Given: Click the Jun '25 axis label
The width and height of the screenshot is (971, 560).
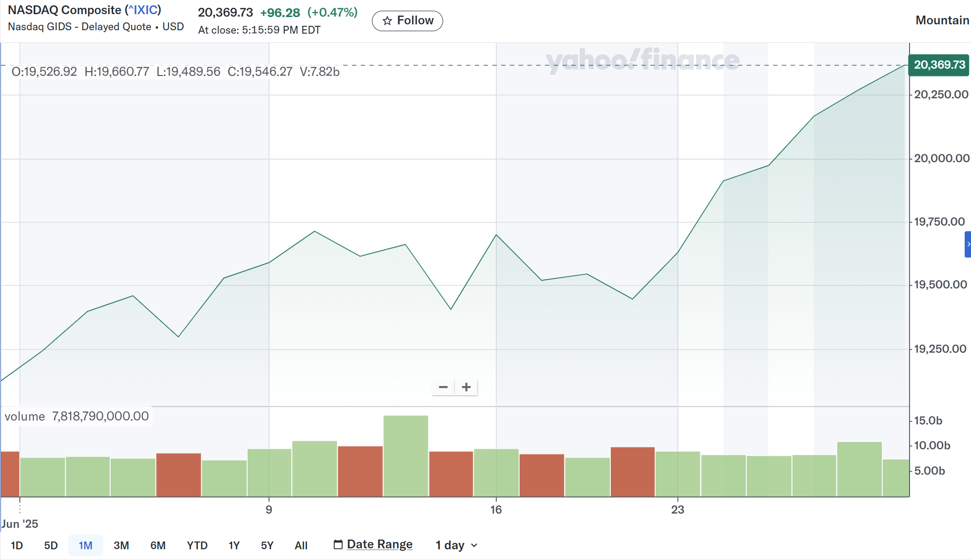Looking at the screenshot, I should coord(19,524).
